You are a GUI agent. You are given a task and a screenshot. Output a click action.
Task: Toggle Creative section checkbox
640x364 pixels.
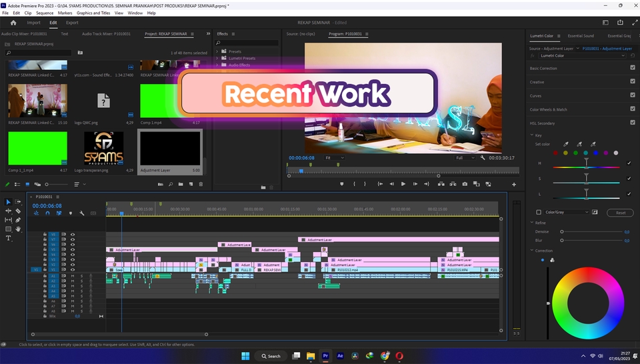tap(632, 81)
